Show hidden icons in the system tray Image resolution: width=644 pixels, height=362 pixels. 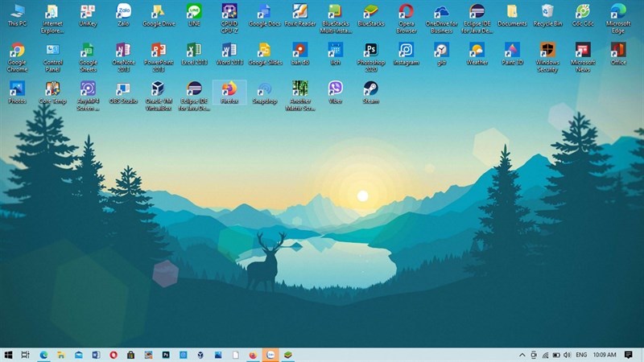pos(522,355)
